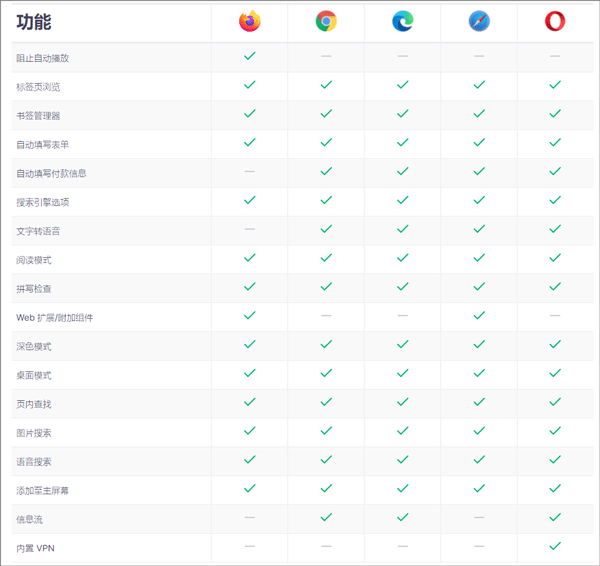
Task: Click Firefox dash in 自动填写付款信息 row
Action: [249, 172]
